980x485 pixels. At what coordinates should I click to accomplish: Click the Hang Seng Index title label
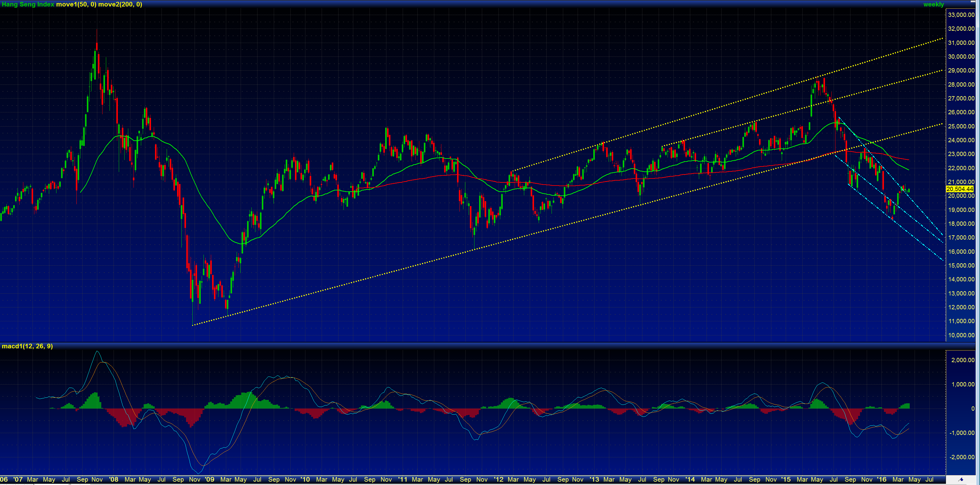tap(28, 4)
